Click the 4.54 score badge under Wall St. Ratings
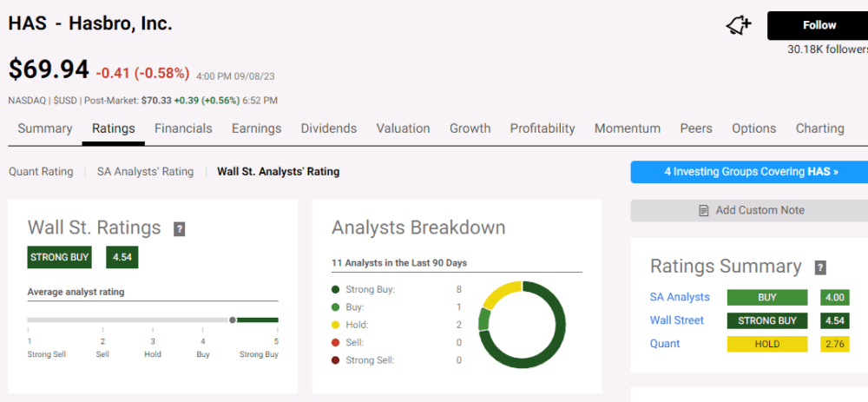This screenshot has height=402, width=868. (x=122, y=258)
